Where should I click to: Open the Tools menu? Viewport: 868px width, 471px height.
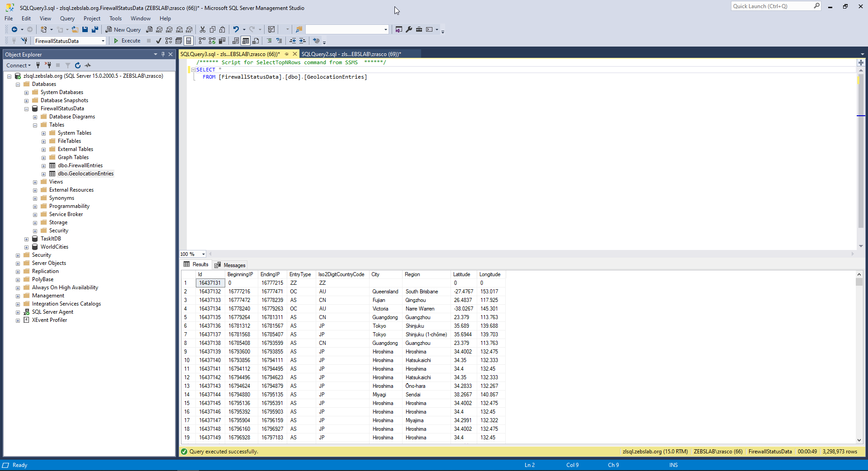pos(115,19)
